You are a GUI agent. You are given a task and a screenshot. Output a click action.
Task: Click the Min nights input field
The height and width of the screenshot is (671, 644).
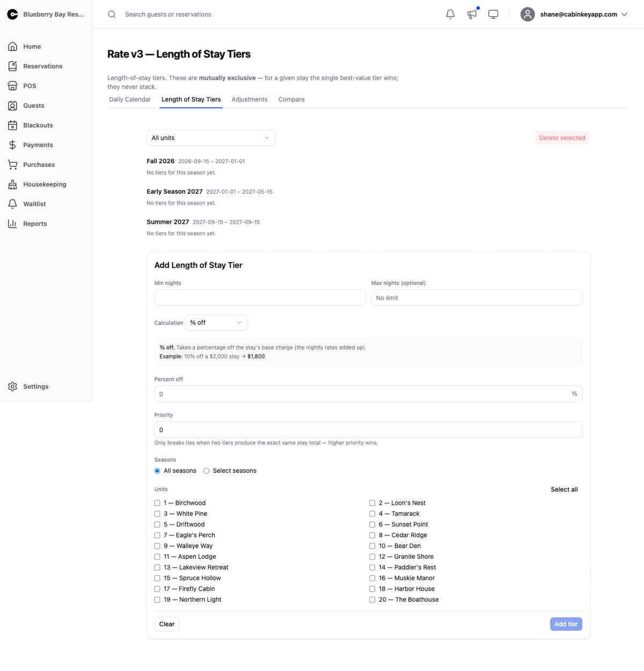260,297
